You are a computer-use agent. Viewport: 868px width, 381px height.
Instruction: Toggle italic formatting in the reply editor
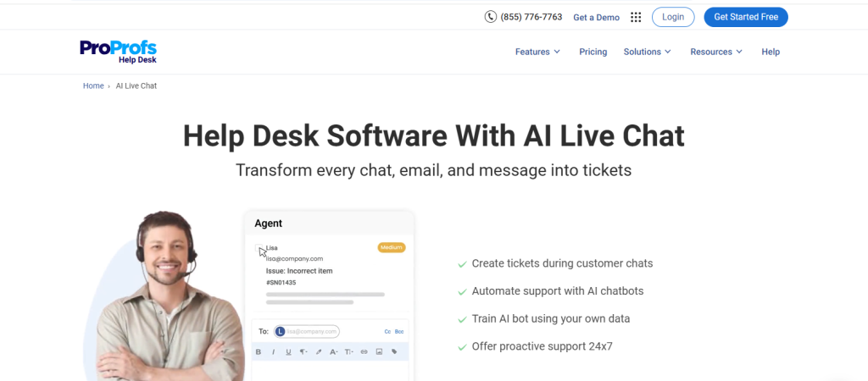coord(273,351)
